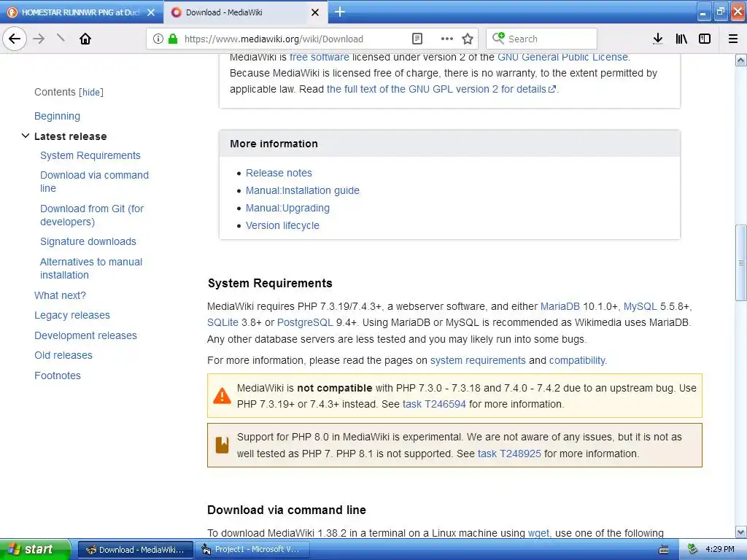Viewport: 747px width, 560px height.
Task: Select the Download - MediaWiki tab
Action: click(245, 12)
